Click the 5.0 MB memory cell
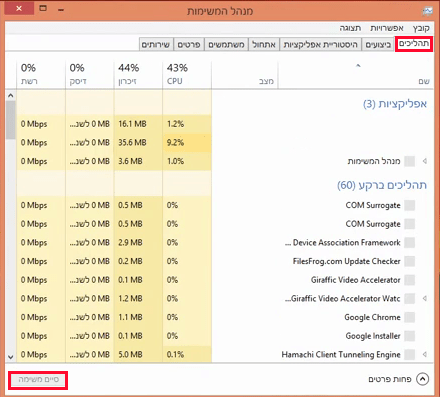The height and width of the screenshot is (397, 440). (x=138, y=354)
